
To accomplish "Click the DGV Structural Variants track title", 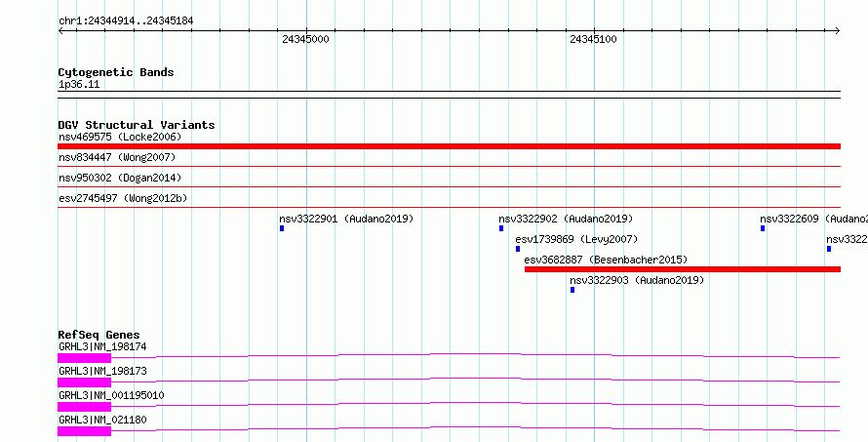I will click(x=137, y=125).
